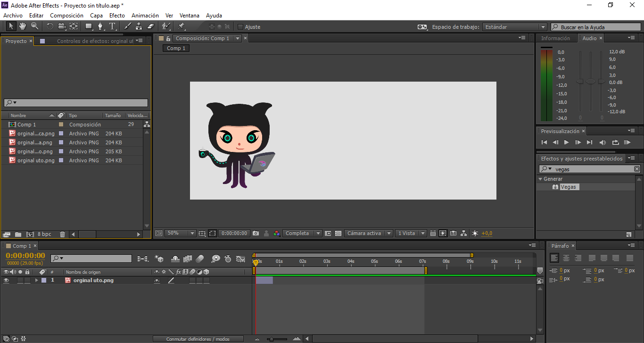Select the Brush tool
644x343 pixels.
(128, 26)
